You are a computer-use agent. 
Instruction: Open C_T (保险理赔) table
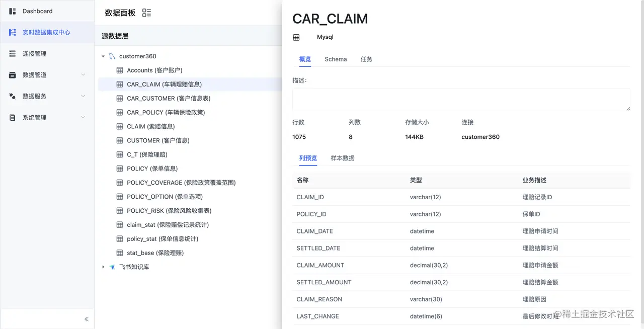(x=147, y=154)
